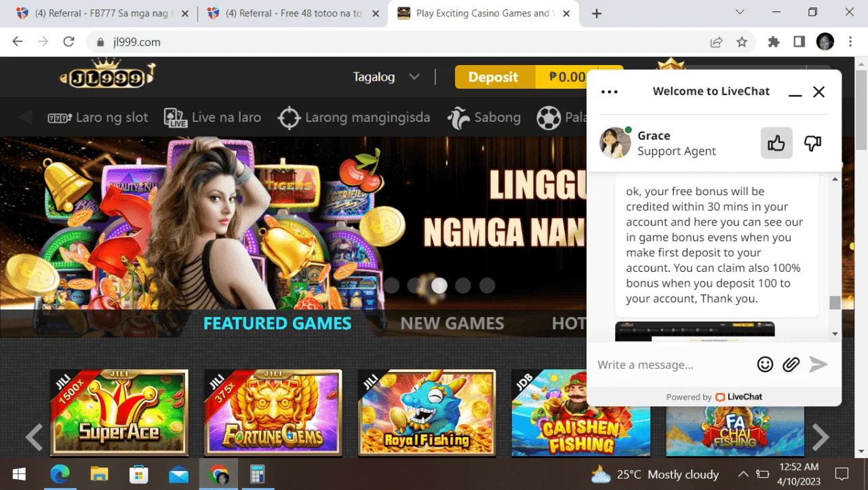868x490 pixels.
Task: Close the LiveChat widget
Action: (819, 91)
